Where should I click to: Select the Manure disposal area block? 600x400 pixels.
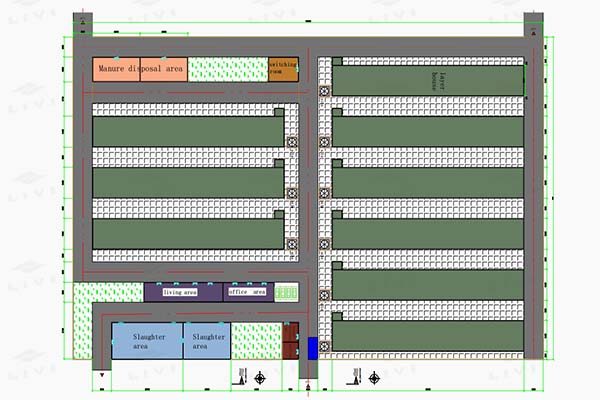coord(140,69)
